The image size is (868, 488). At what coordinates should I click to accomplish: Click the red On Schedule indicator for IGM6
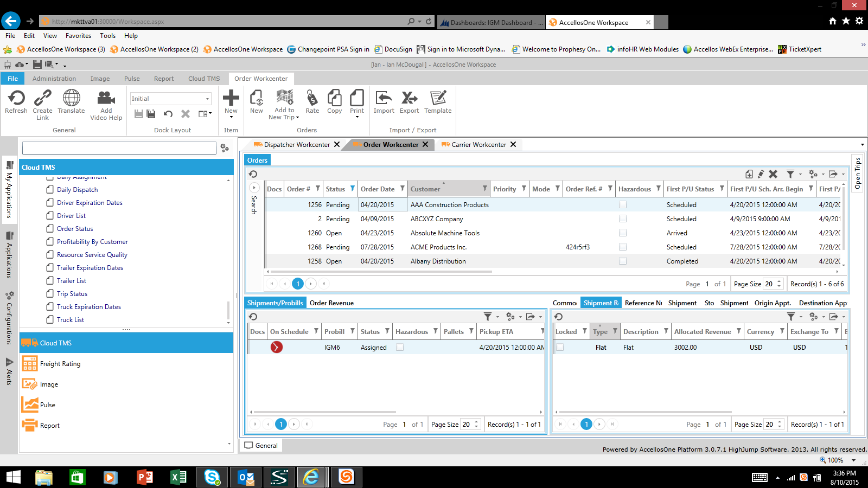pos(277,347)
